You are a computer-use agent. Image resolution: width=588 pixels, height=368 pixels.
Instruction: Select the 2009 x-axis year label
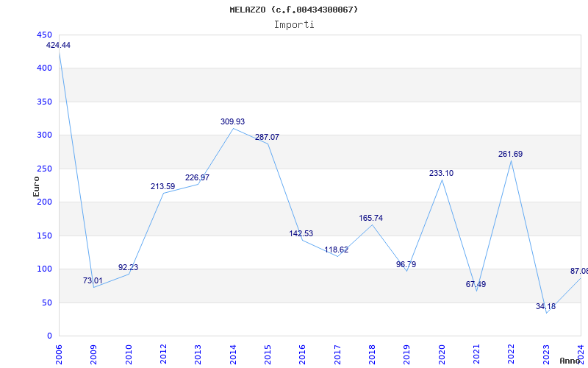pyautogui.click(x=94, y=354)
